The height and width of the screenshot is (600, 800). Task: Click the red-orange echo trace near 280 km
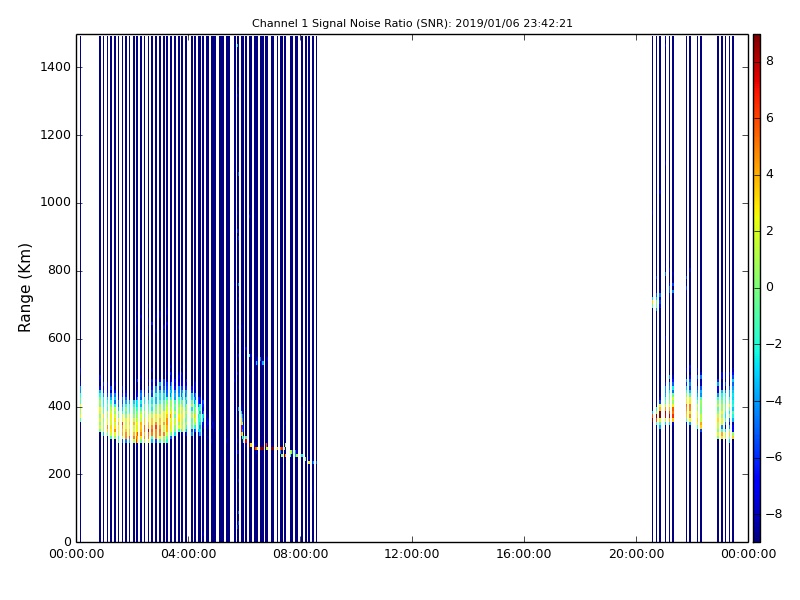pyautogui.click(x=269, y=448)
